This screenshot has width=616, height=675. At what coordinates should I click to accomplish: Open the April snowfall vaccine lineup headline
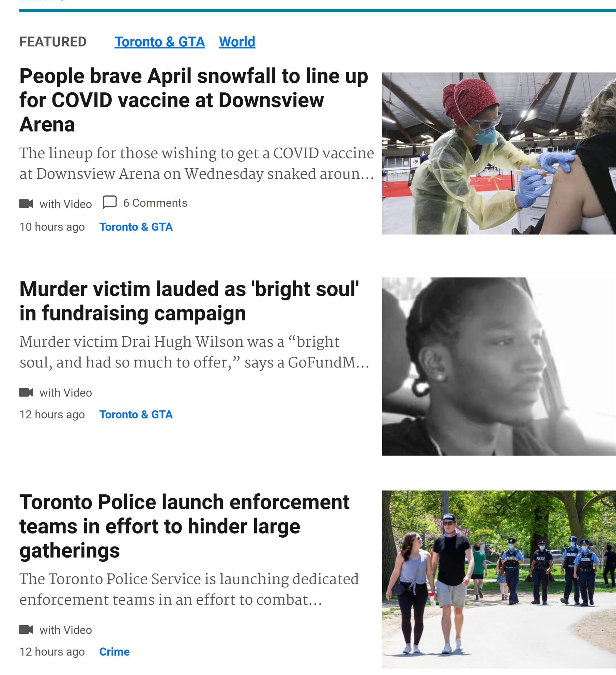[x=194, y=100]
